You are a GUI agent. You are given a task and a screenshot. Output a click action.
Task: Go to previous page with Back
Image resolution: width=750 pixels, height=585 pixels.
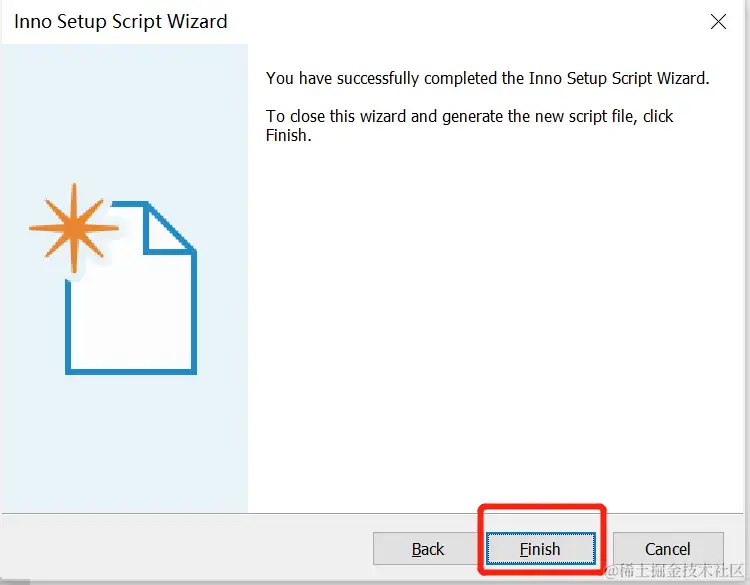click(428, 548)
